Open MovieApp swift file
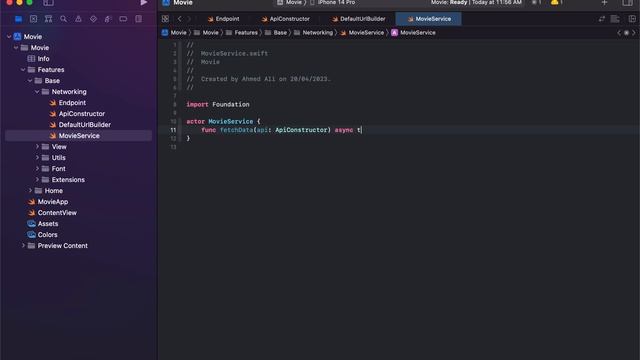 click(x=48, y=202)
